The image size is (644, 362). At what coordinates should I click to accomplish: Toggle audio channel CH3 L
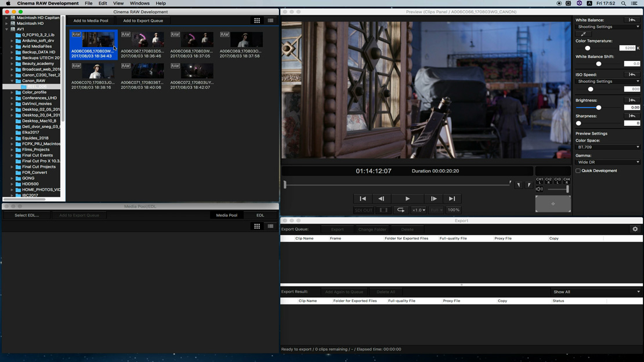coord(558,181)
